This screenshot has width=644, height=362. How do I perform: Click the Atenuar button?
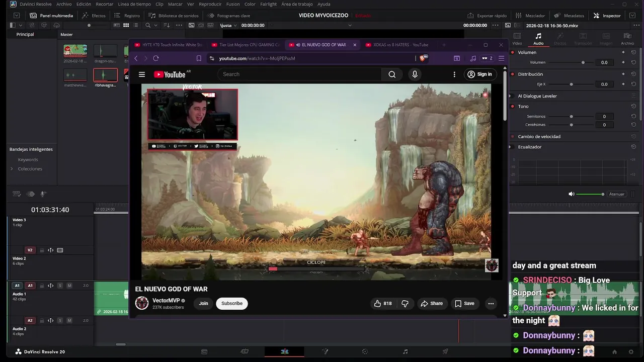[x=616, y=194]
